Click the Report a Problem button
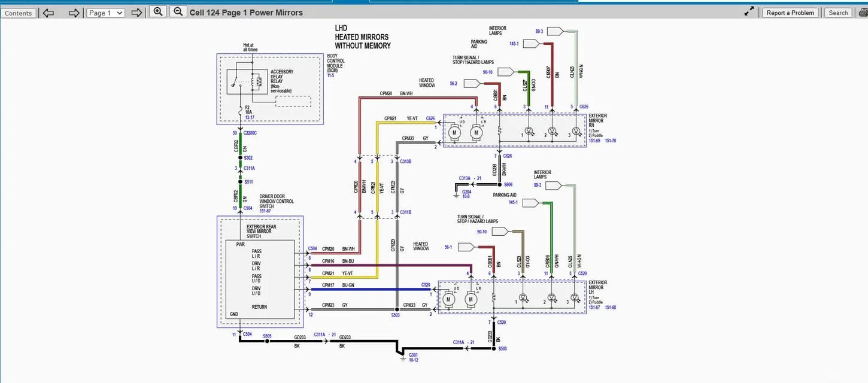The width and height of the screenshot is (868, 383). [x=790, y=13]
